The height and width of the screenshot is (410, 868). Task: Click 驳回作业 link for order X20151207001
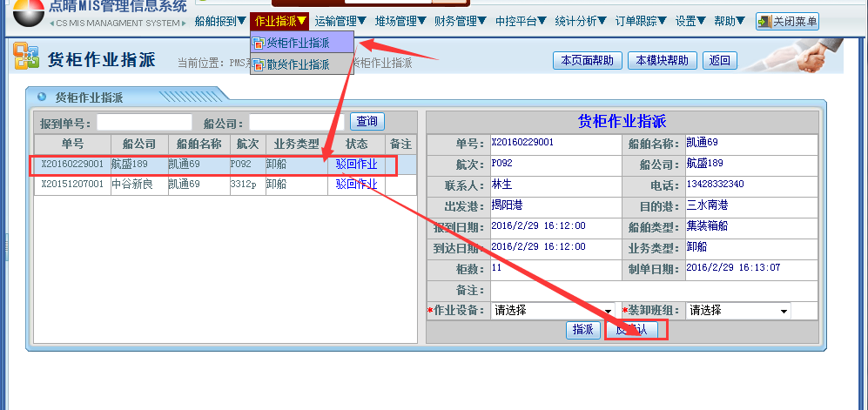pyautogui.click(x=357, y=184)
